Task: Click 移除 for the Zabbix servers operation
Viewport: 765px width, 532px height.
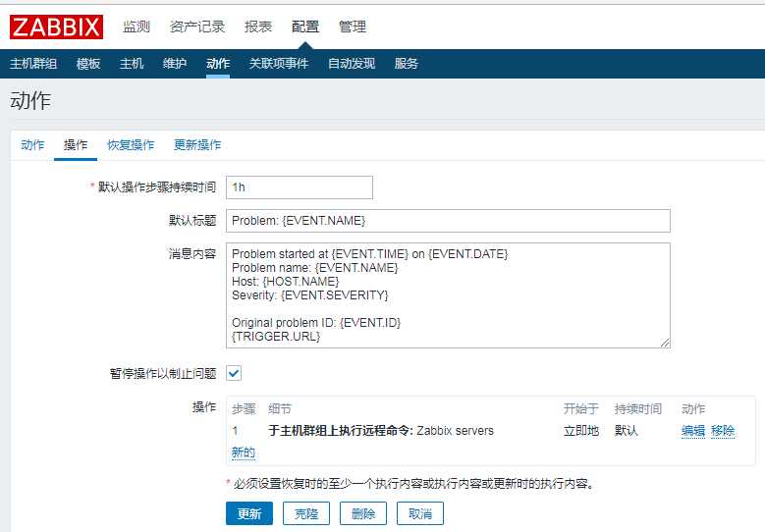Action: pyautogui.click(x=723, y=431)
